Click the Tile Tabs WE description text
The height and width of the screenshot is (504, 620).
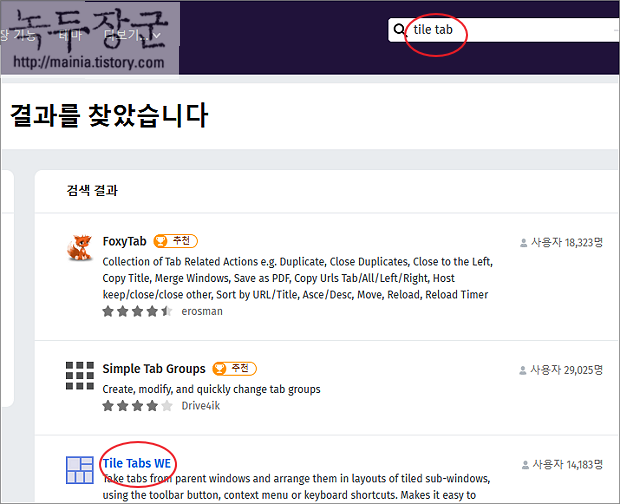coord(297,487)
